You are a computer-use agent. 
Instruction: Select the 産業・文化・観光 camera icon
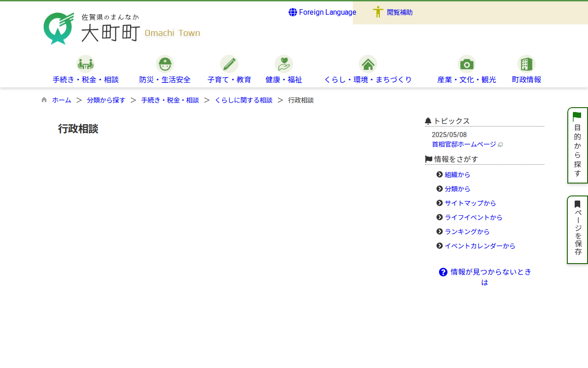[466, 64]
